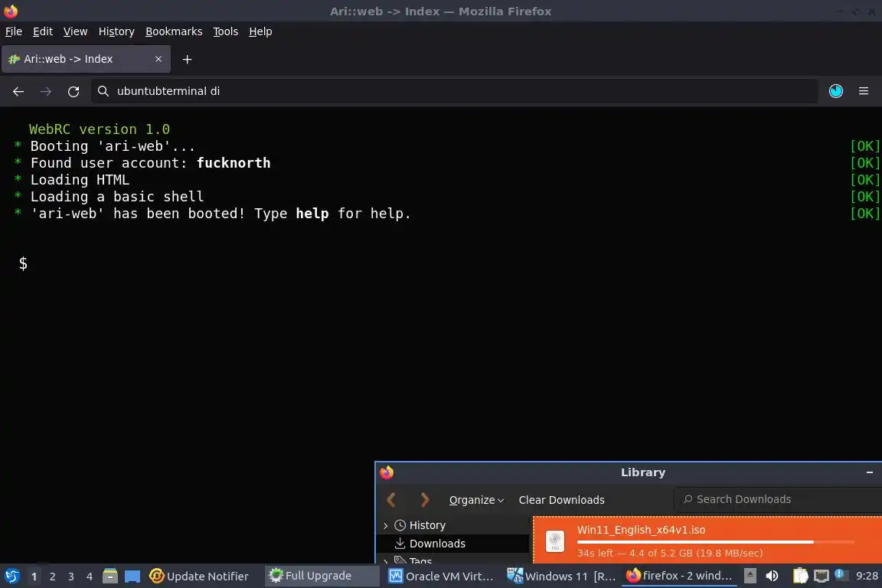The width and height of the screenshot is (882, 588).
Task: Switch to workspace 1 in taskbar
Action: coord(34,577)
